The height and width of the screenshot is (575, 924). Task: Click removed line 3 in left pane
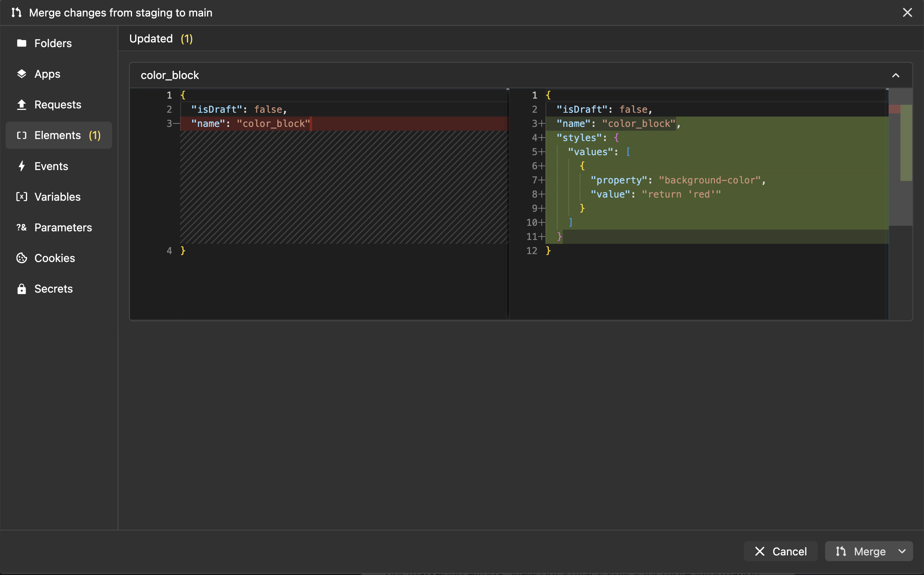point(344,124)
